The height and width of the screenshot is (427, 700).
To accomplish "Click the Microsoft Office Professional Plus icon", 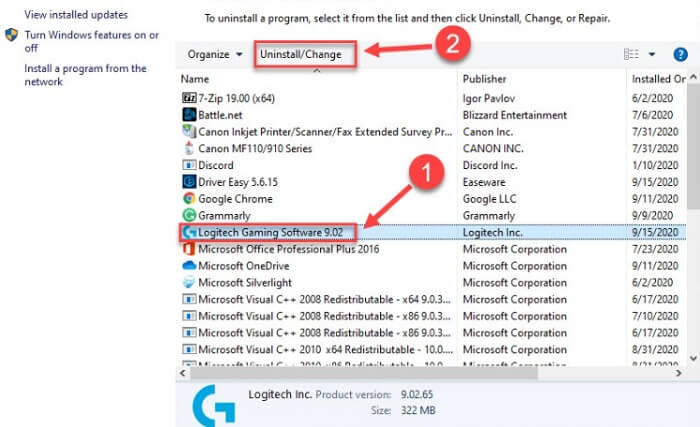I will [x=189, y=249].
